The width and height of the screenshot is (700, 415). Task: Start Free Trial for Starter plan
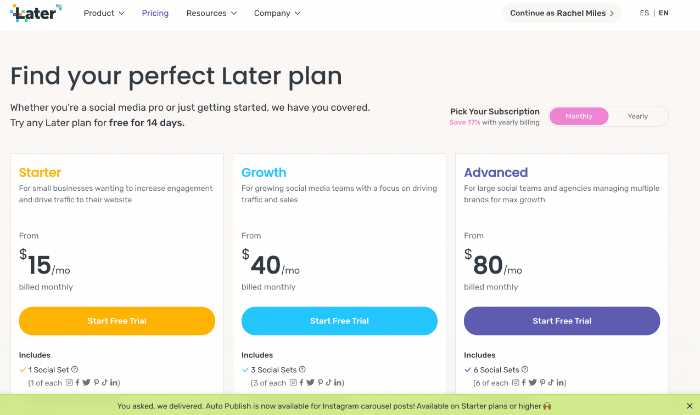tap(117, 321)
